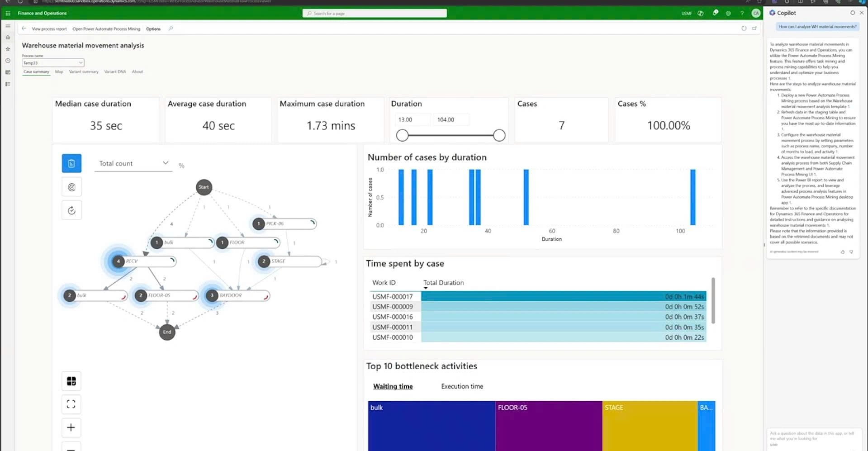Image resolution: width=868 pixels, height=451 pixels.
Task: Expand the Process name dropdown
Action: click(x=53, y=63)
